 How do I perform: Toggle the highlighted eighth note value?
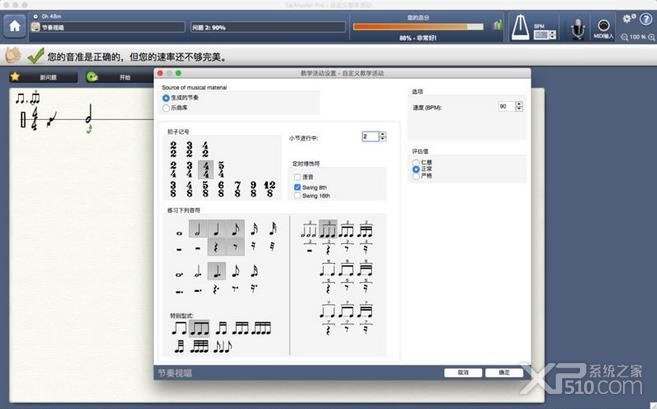click(x=235, y=229)
